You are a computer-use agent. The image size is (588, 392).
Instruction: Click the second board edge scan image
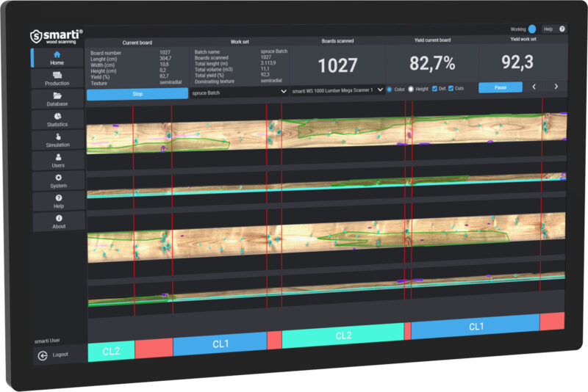click(326, 185)
